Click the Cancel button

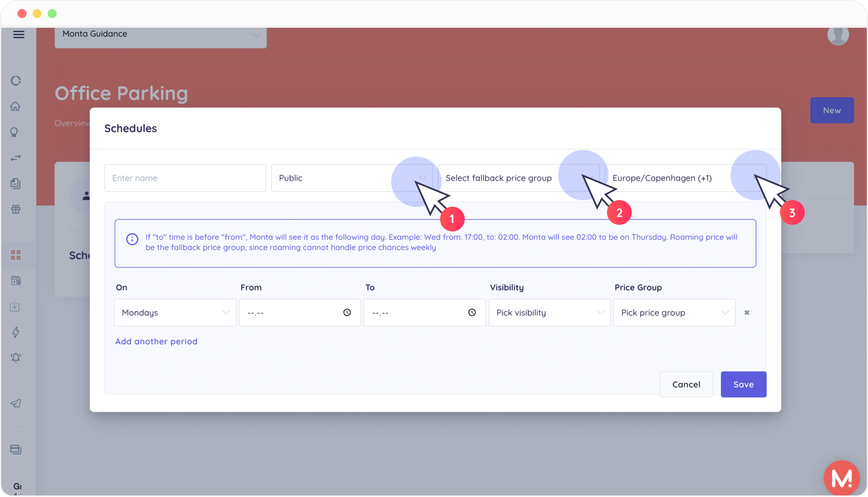(686, 385)
